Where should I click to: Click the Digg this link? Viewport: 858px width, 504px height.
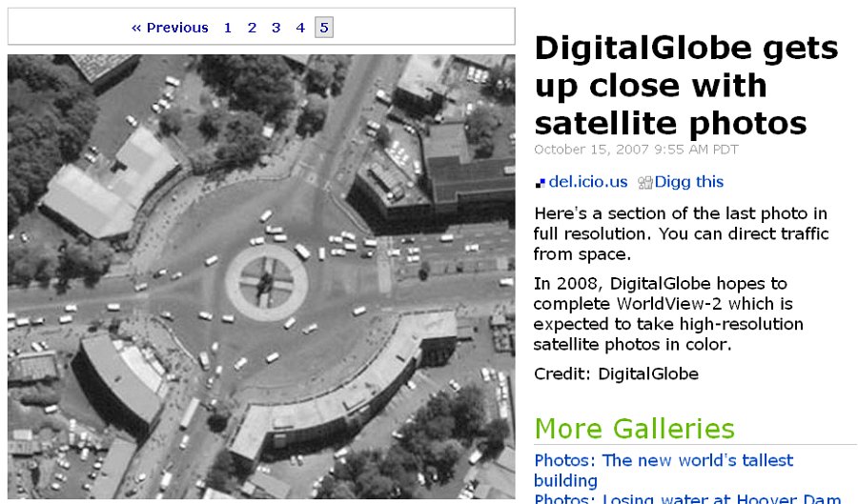[x=689, y=182]
